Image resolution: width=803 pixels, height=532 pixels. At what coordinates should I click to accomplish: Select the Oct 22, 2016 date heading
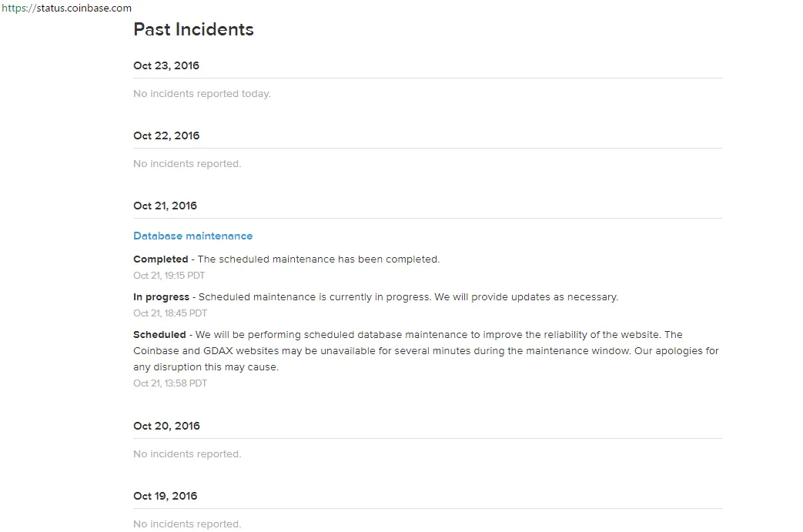pyautogui.click(x=166, y=136)
